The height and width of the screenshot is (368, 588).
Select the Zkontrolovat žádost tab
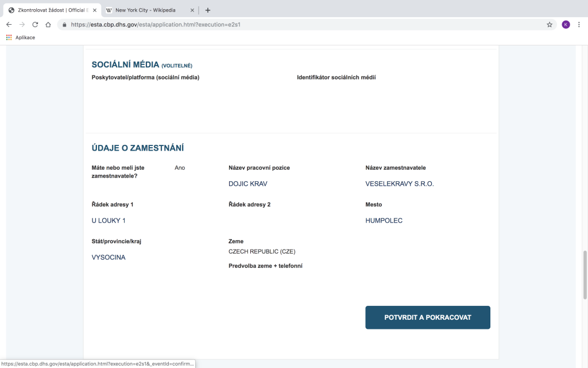pyautogui.click(x=49, y=10)
